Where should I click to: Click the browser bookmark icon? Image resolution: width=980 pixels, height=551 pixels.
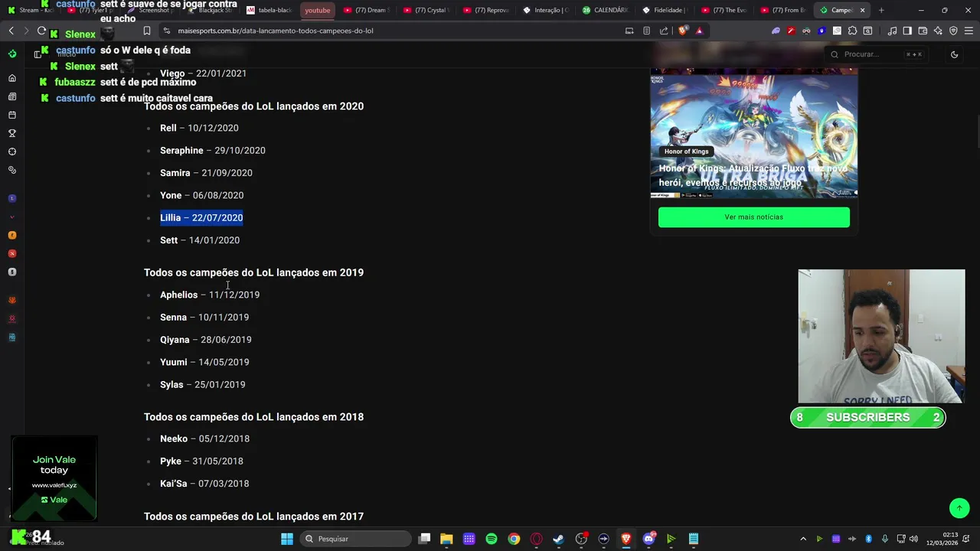tap(147, 31)
